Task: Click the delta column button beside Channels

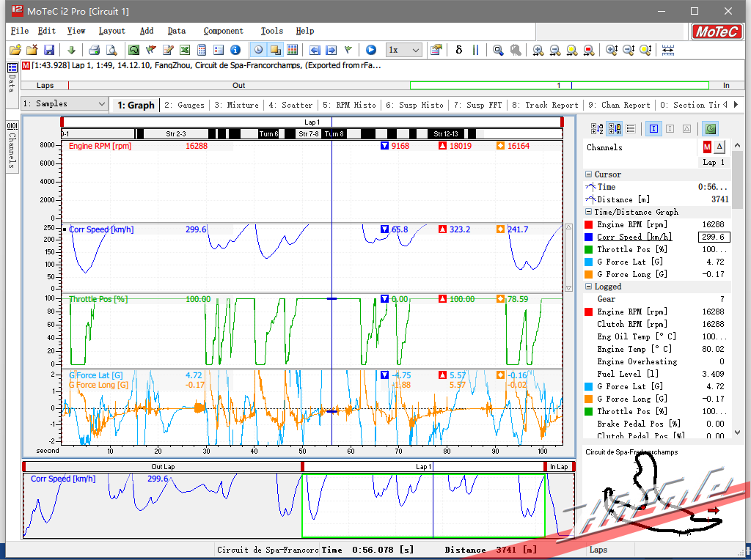Action: tap(719, 147)
